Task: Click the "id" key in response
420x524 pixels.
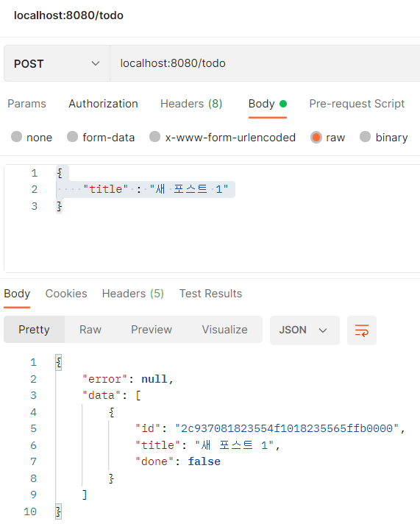Action: [x=147, y=428]
